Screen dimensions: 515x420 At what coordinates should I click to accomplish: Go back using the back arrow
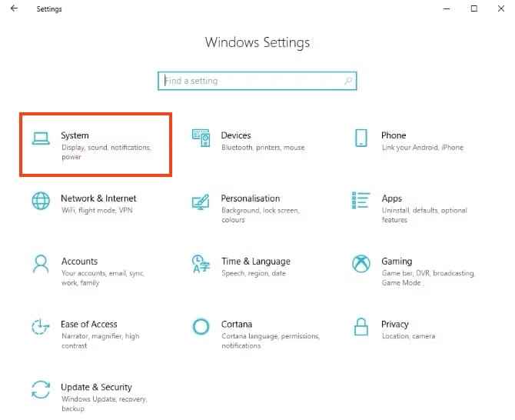click(14, 9)
